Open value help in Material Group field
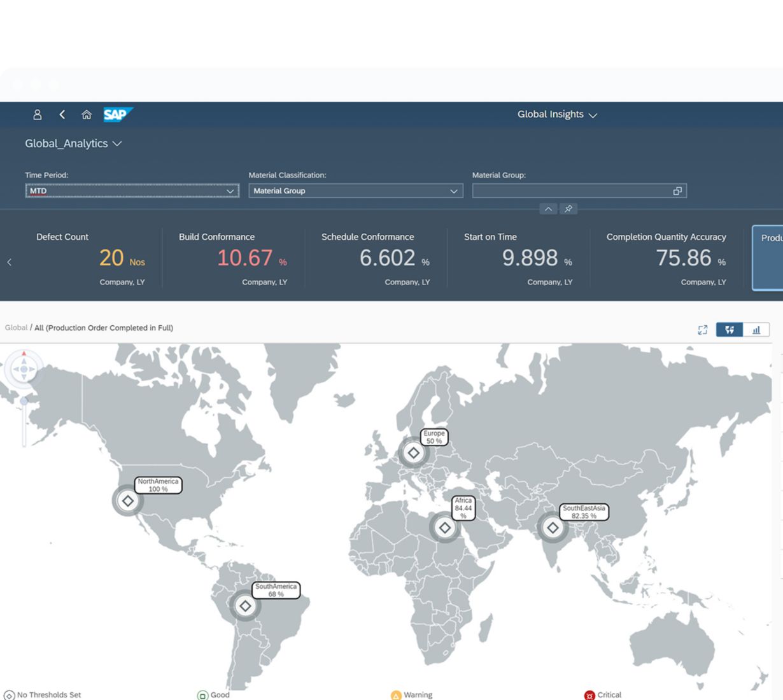This screenshot has height=700, width=783. tap(677, 191)
